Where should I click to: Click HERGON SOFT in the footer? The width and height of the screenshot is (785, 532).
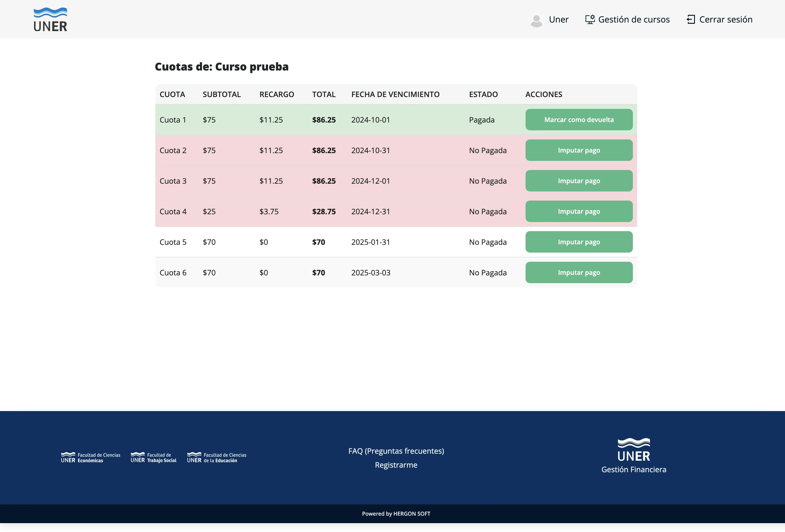coord(412,513)
